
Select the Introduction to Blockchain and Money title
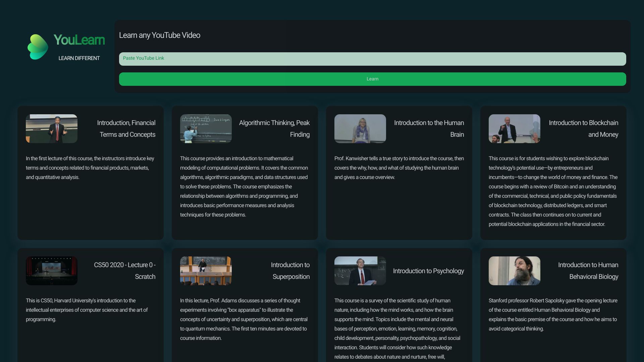tap(584, 129)
